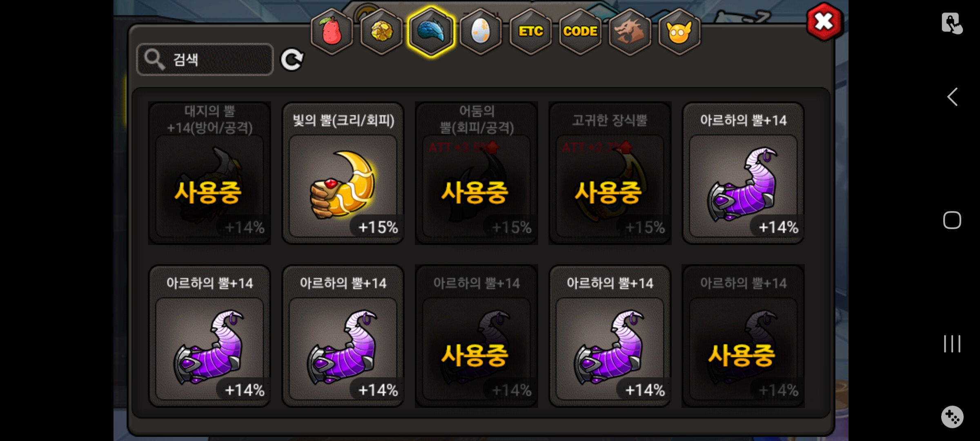Choose the top-row 아르하의 뿔+14 purple horn
980x441 pixels.
(x=743, y=173)
